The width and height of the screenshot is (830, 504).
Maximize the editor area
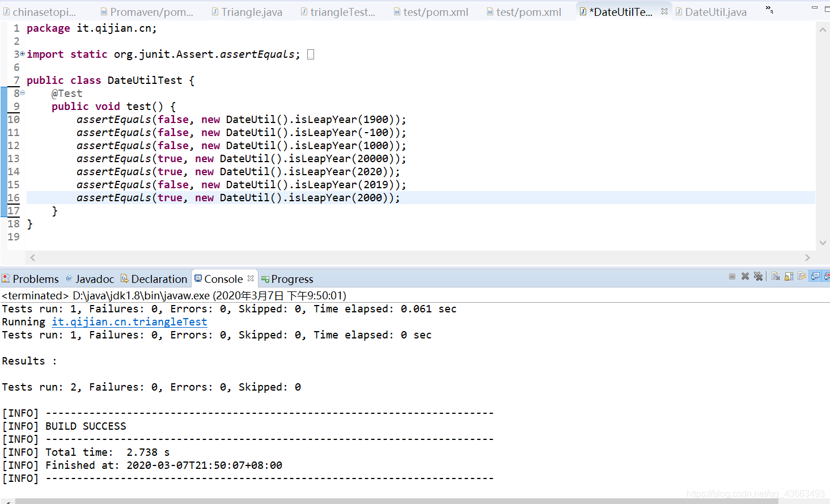pos(827,9)
